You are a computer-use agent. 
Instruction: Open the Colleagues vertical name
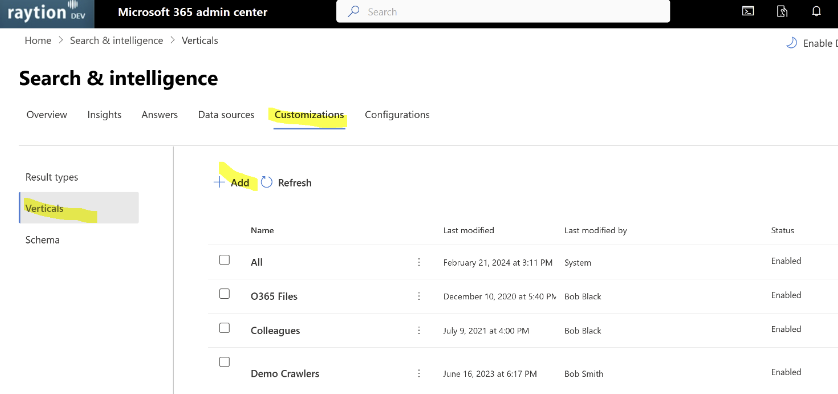tap(275, 330)
